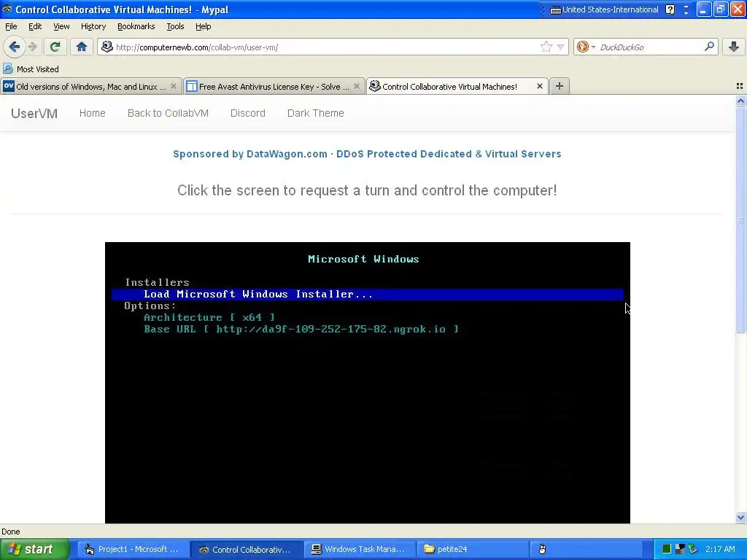Screen dimensions: 747x560
Task: Switch to Windows Task Manager taskbar button
Action: 359,549
